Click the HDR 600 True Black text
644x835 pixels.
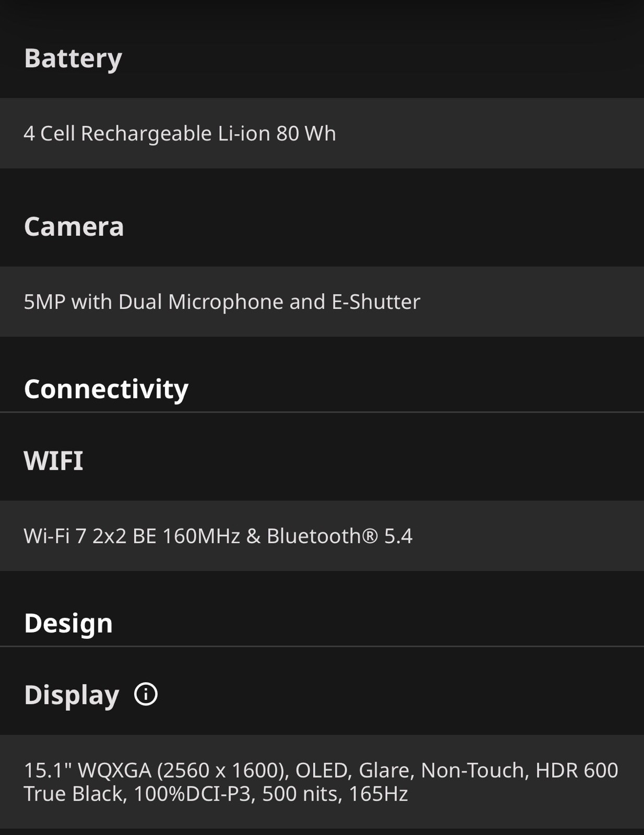(321, 782)
